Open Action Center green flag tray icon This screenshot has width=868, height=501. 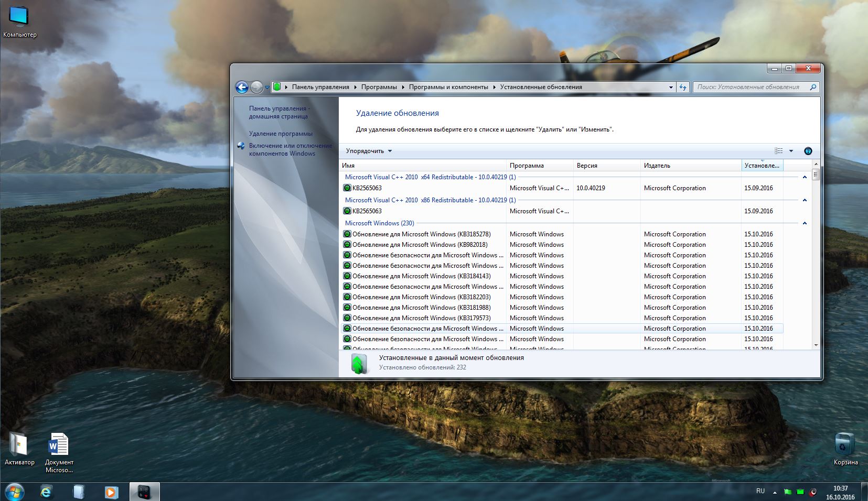[x=788, y=492]
